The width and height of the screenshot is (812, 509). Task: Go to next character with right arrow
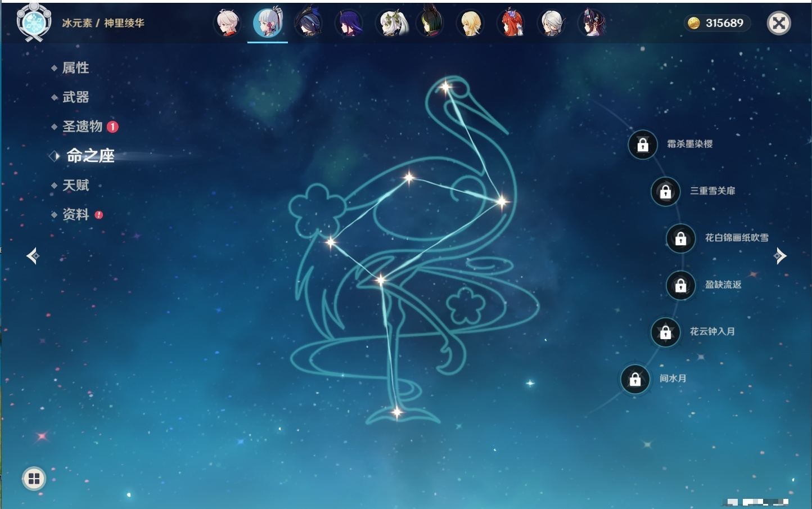(x=780, y=256)
